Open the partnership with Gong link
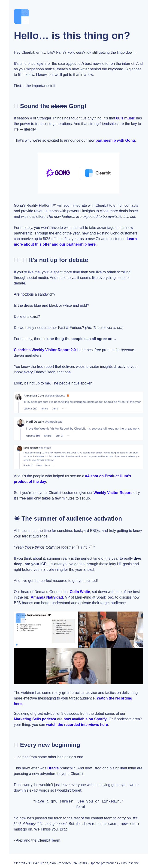The width and height of the screenshot is (157, 868). (x=115, y=141)
